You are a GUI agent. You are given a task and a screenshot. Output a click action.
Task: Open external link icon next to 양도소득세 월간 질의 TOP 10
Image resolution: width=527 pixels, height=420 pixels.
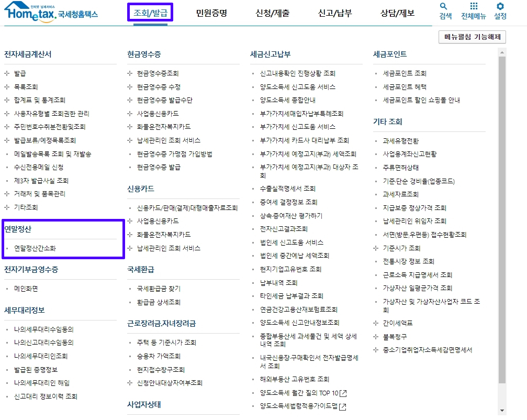click(x=343, y=393)
